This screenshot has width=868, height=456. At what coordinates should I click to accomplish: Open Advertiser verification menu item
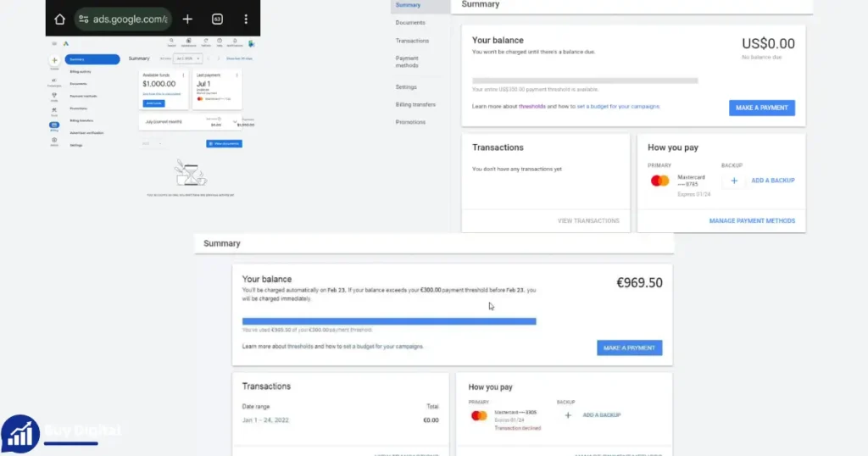(x=86, y=133)
